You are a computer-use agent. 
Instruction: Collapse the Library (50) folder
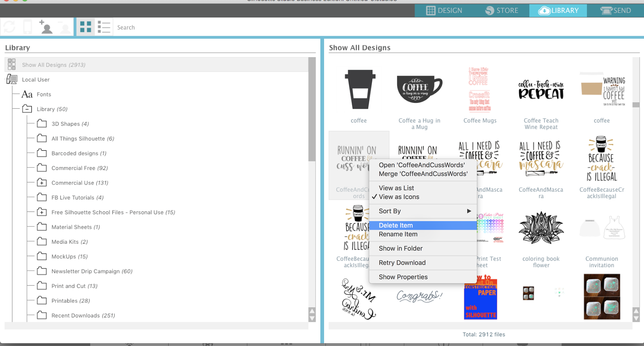[27, 109]
